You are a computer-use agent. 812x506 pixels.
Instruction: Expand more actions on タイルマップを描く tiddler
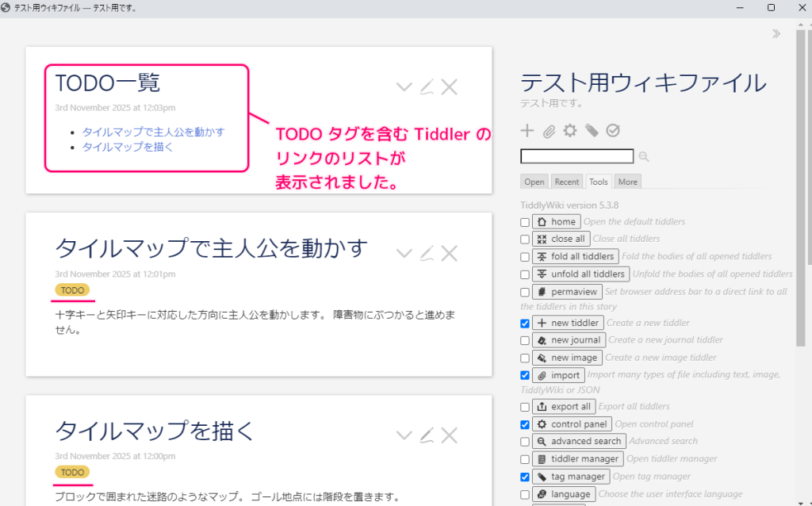(x=404, y=435)
